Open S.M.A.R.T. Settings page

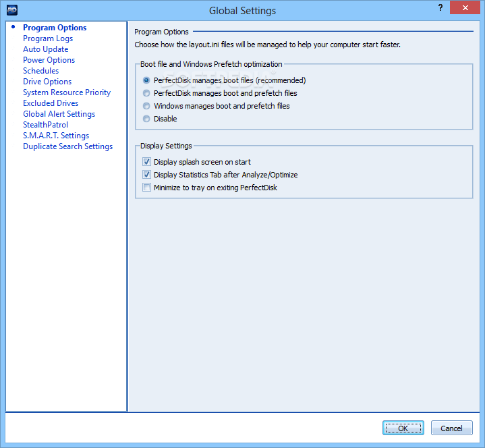56,136
